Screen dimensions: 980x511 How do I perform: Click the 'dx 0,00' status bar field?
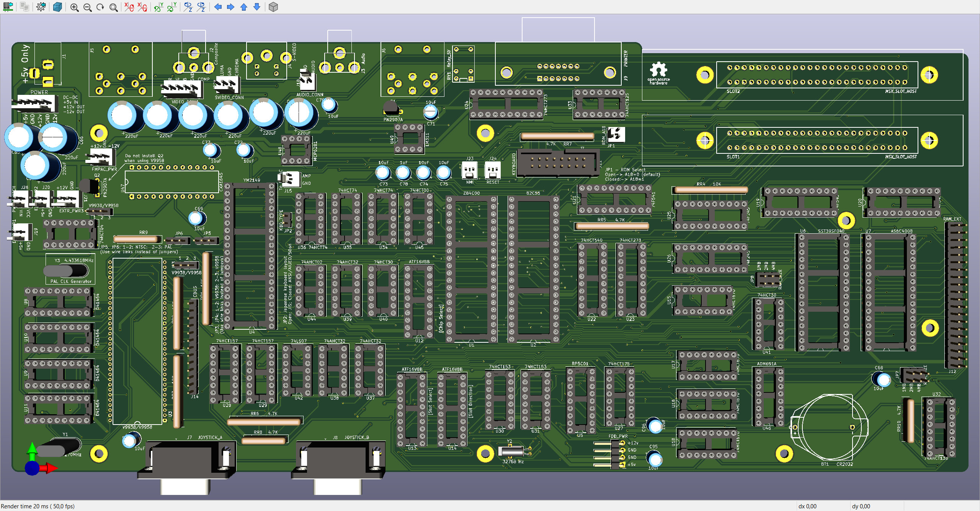807,506
